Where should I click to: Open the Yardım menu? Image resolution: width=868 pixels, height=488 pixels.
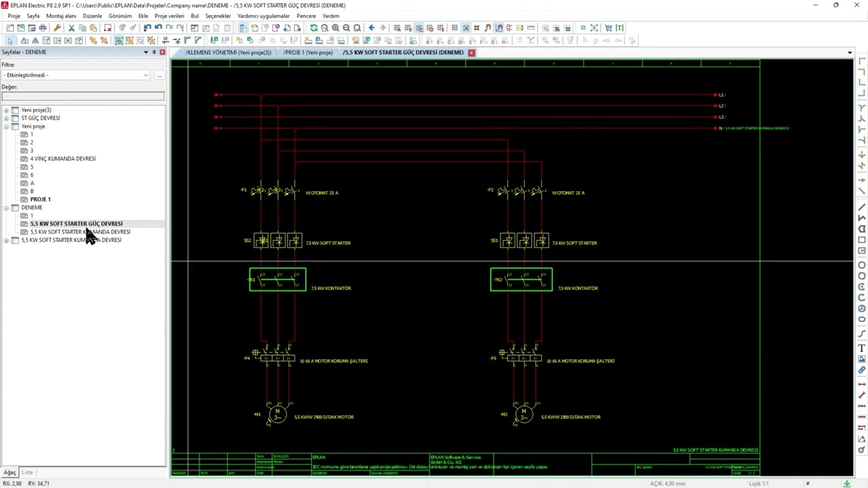tap(330, 16)
